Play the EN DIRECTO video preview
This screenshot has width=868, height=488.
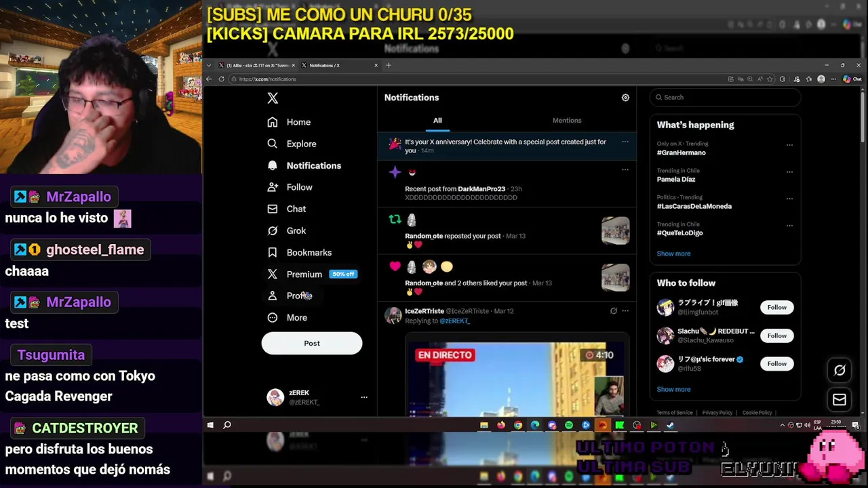(517, 374)
